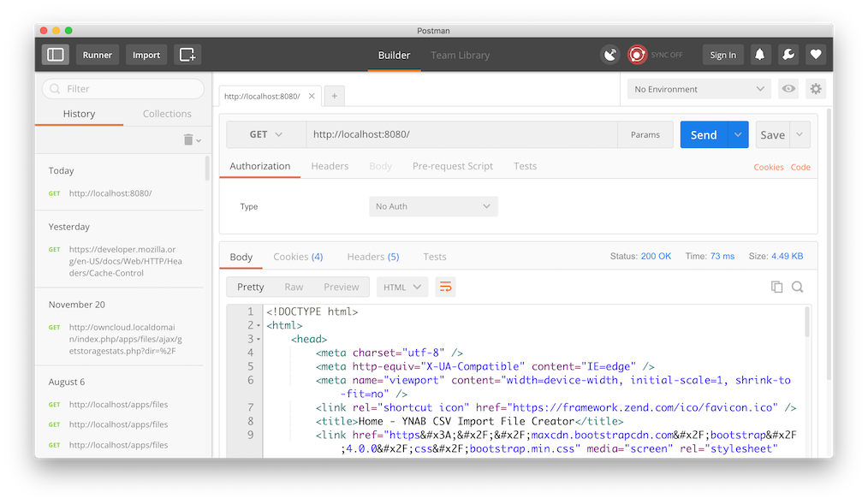Screen dimensions: 868x504
Task: Select the History sidebar tab
Action: coord(79,114)
